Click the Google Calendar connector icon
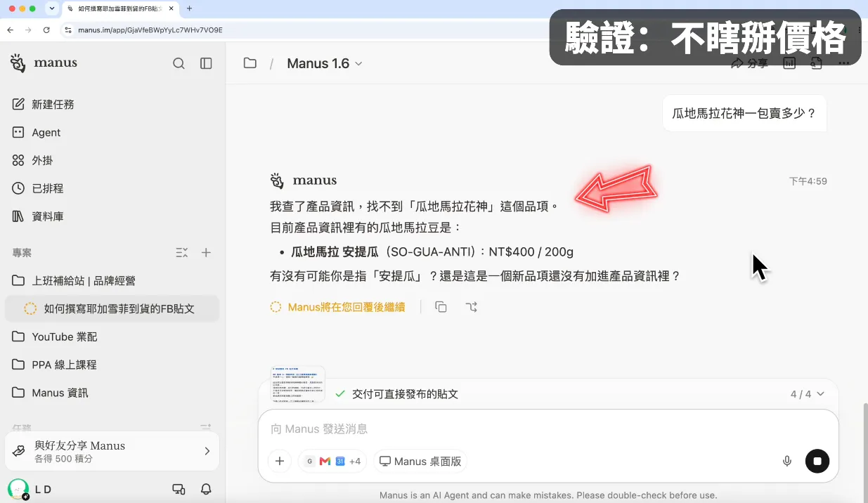Image resolution: width=868 pixels, height=503 pixels. [339, 462]
